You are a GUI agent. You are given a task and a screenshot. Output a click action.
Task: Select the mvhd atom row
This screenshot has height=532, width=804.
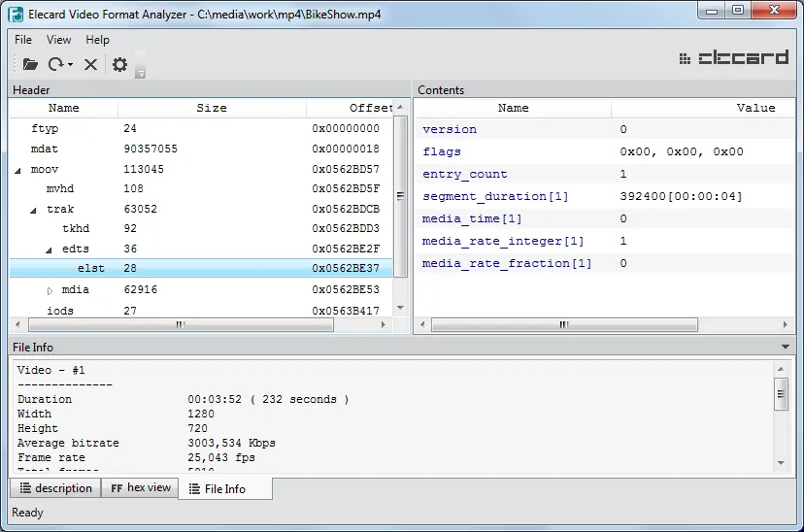60,189
